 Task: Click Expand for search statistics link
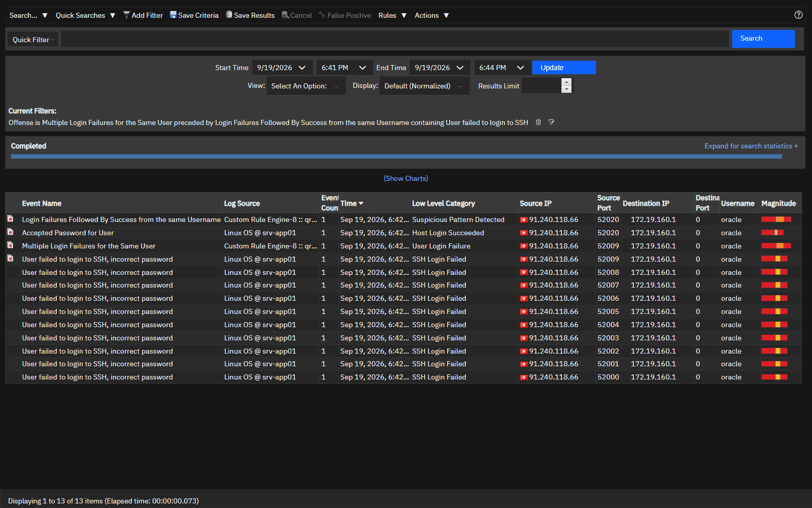pyautogui.click(x=751, y=146)
